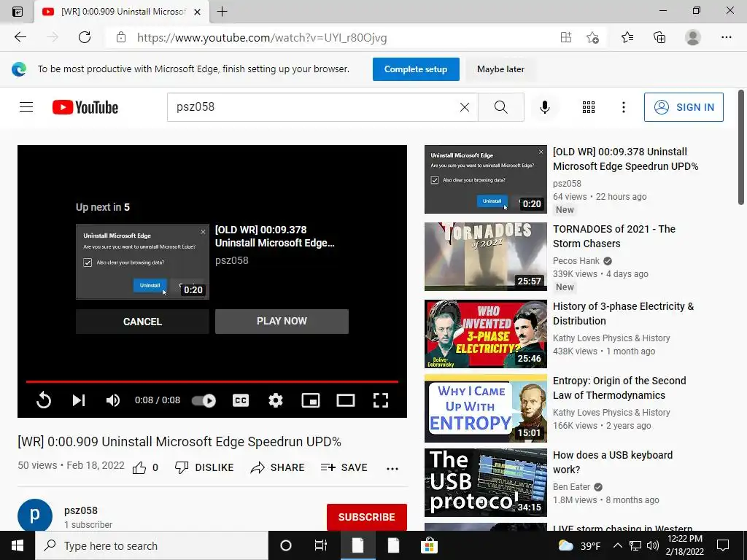Select the Uninstall Microsoft Edge tab
The height and width of the screenshot is (560, 747).
(x=122, y=12)
